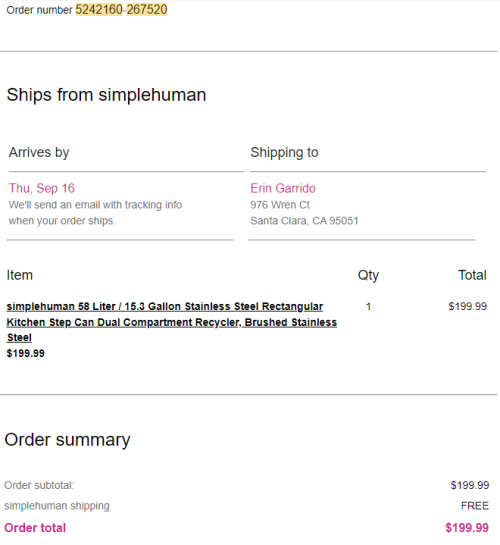The image size is (500, 545).
Task: Click the simplehuman shipping label
Action: [x=57, y=506]
